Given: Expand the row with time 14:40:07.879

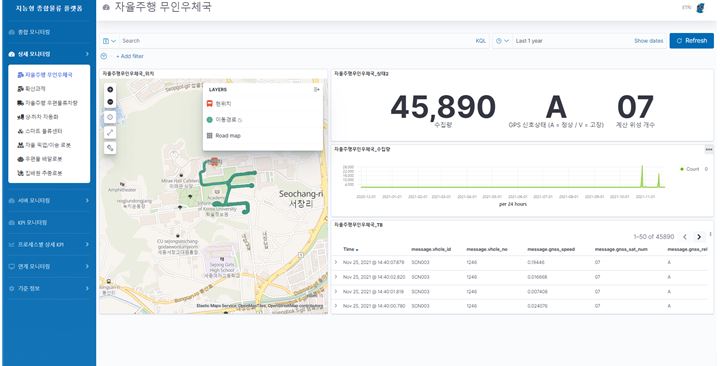Looking at the screenshot, I should tap(336, 262).
